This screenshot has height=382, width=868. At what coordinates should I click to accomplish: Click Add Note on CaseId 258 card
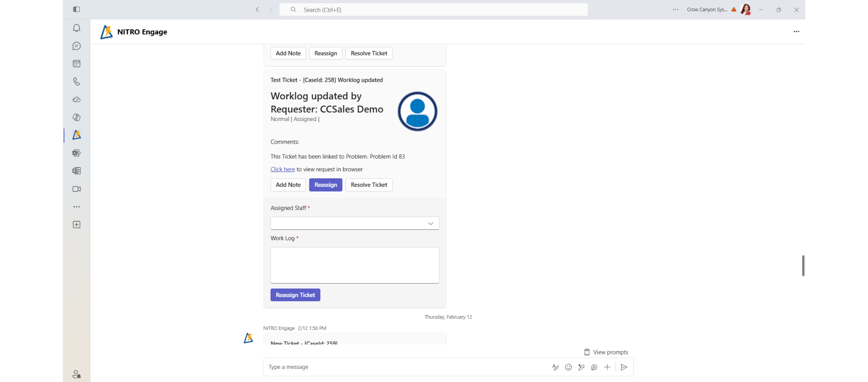288,185
